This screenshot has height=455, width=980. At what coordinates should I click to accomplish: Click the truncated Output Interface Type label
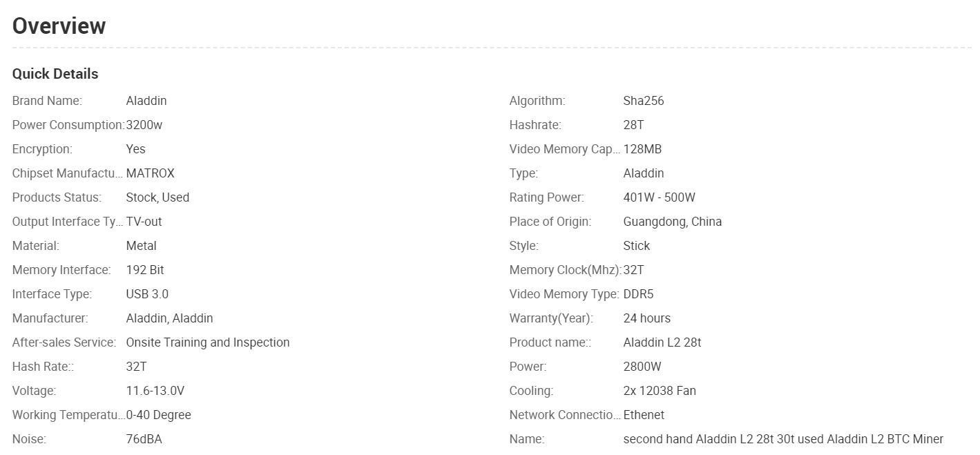point(68,222)
